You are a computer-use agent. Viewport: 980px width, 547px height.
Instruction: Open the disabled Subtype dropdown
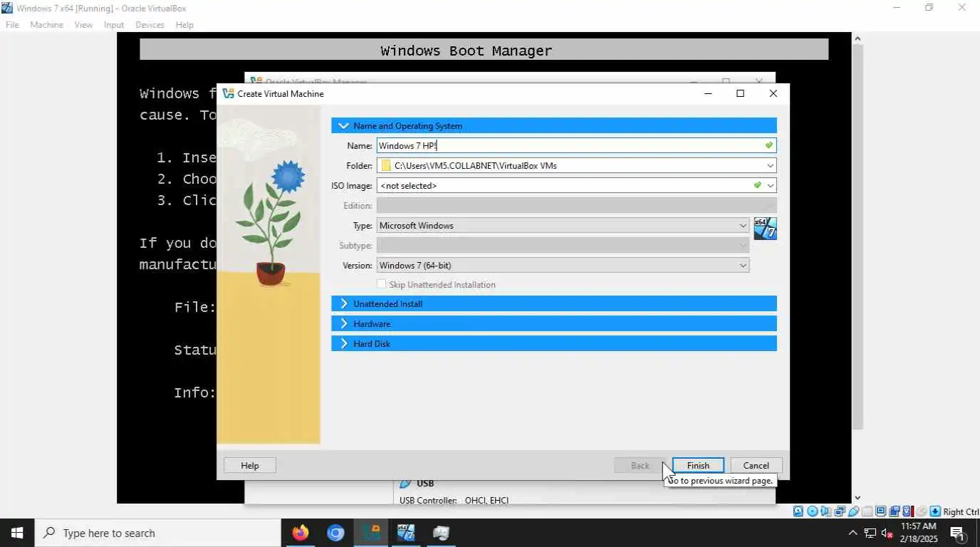563,246
